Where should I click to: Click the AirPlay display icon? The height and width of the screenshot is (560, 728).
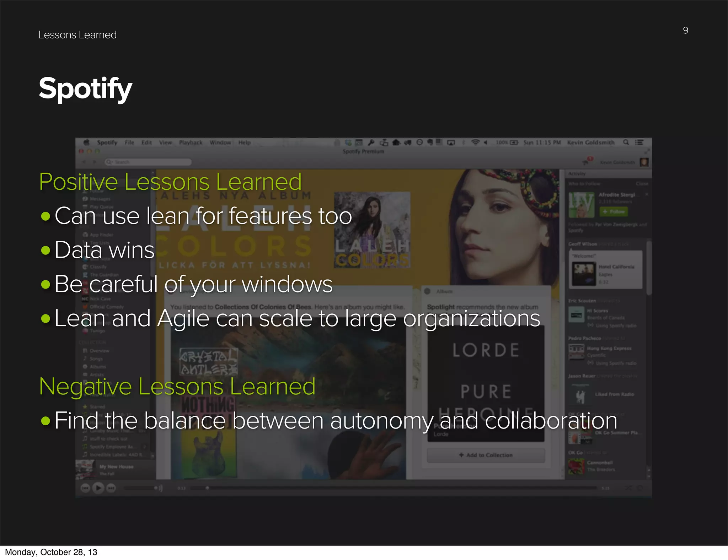pos(451,142)
